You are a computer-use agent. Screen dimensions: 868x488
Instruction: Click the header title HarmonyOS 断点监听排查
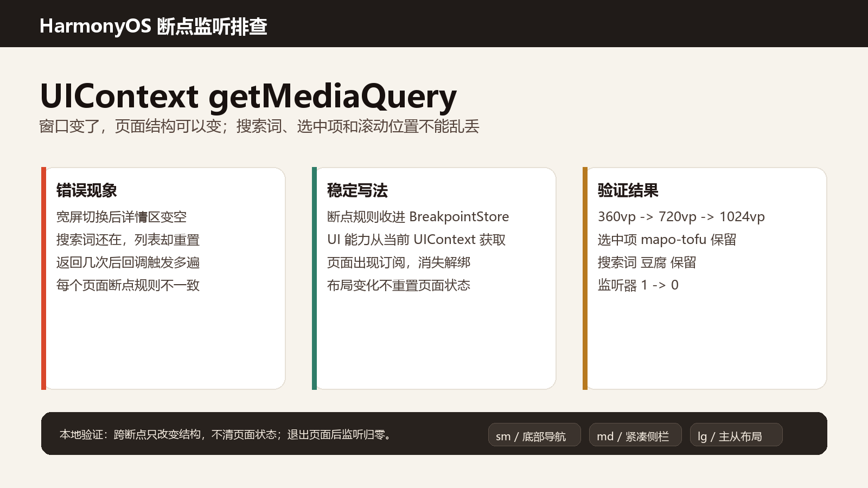(x=154, y=26)
